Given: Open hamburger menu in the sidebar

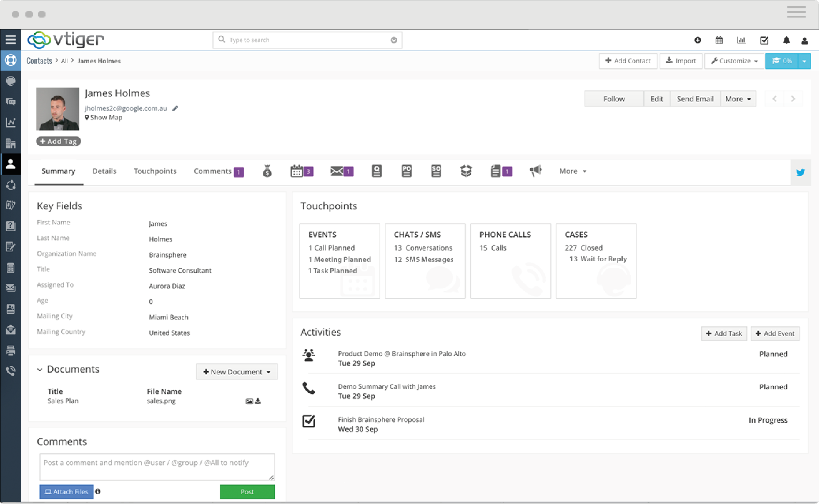Looking at the screenshot, I should point(11,40).
